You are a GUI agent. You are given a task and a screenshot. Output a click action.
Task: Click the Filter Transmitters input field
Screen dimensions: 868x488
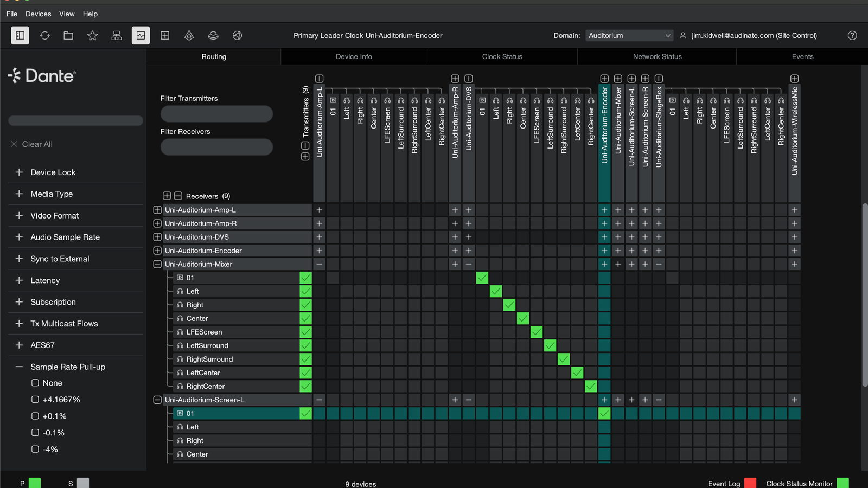pos(216,114)
